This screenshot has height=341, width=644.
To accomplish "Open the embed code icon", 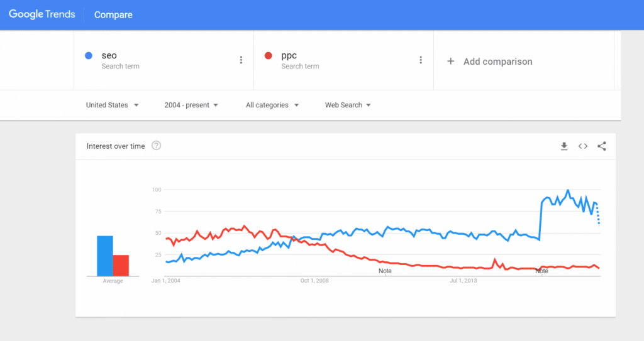I will (583, 146).
